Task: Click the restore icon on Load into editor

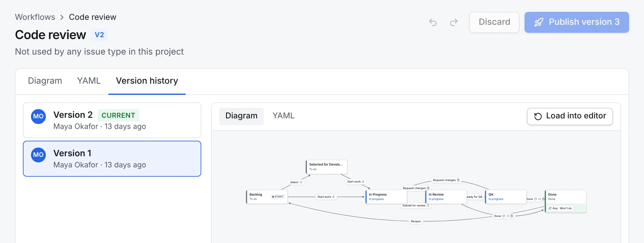Action: 538,116
